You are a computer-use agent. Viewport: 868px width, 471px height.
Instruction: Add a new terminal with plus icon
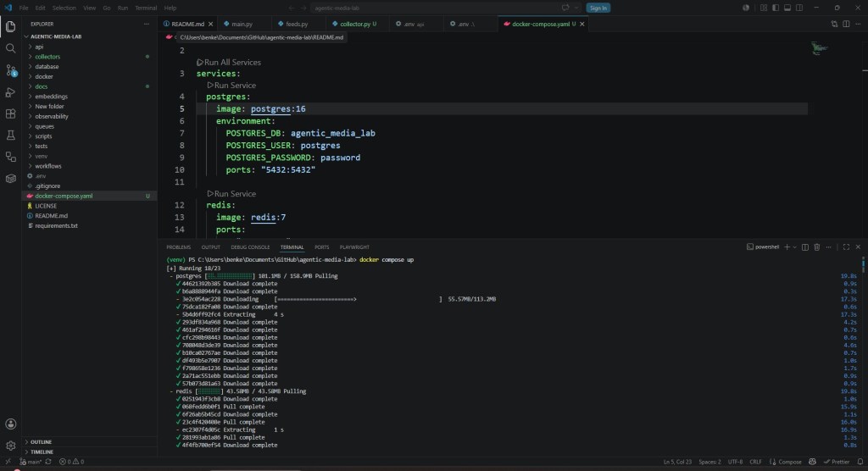tap(787, 247)
